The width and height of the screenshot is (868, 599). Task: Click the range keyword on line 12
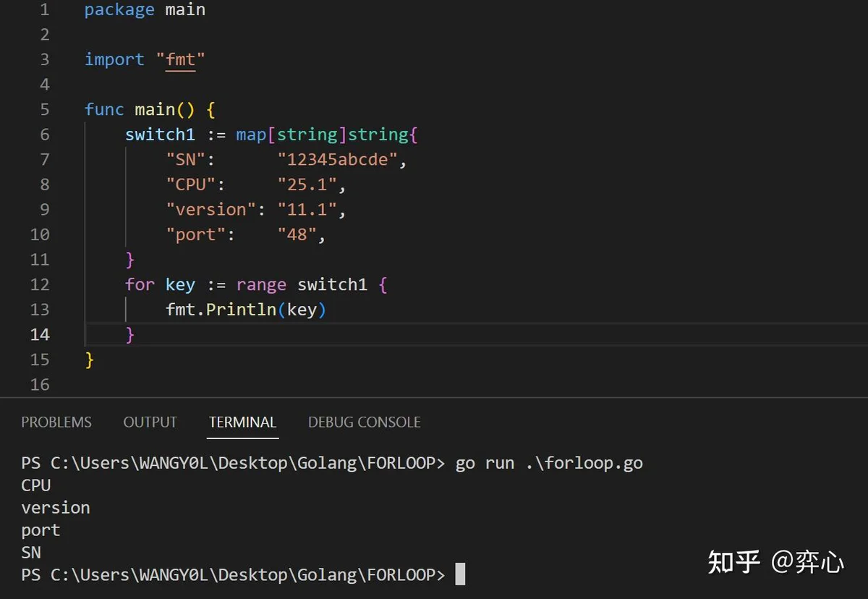(x=261, y=284)
